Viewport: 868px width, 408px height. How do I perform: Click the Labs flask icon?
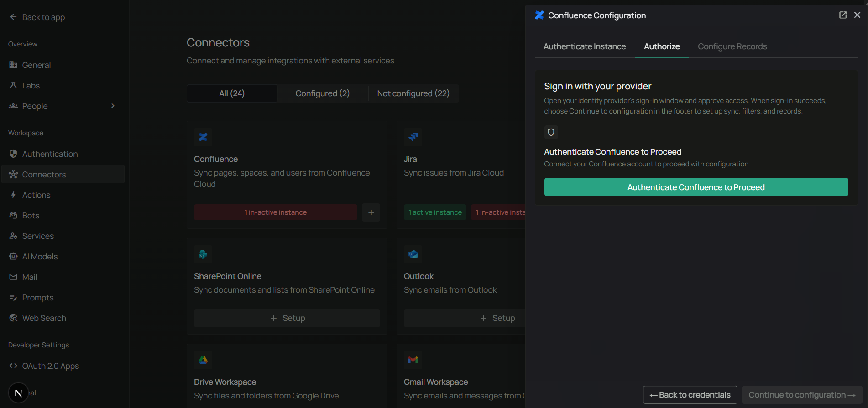[x=13, y=85]
